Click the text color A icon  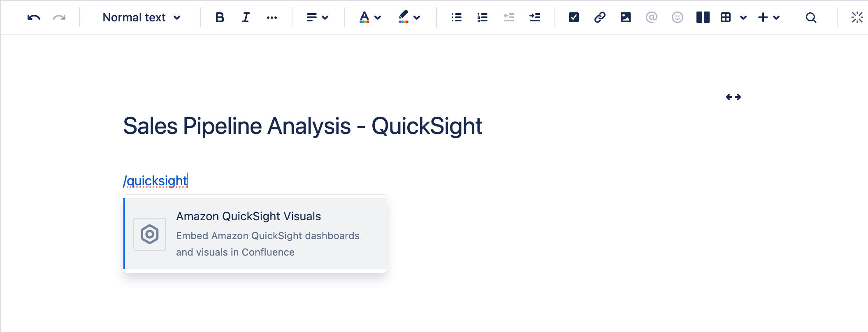pyautogui.click(x=364, y=17)
